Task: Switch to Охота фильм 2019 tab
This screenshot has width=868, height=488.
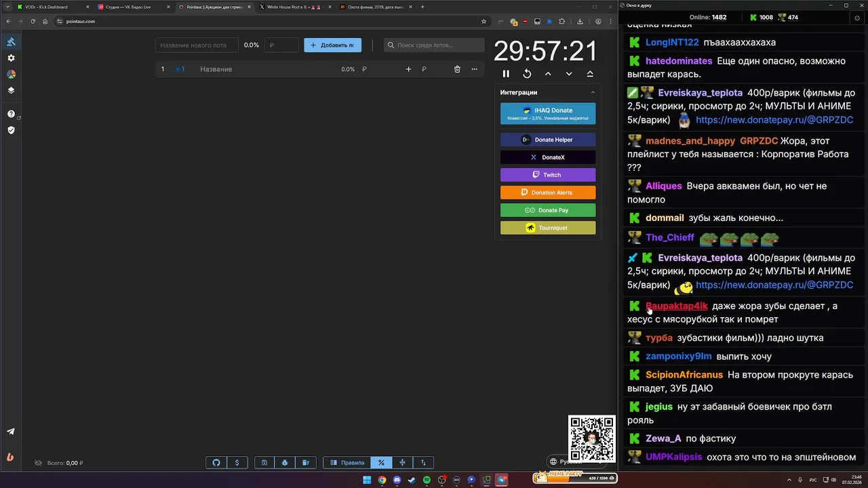Action: [x=375, y=7]
